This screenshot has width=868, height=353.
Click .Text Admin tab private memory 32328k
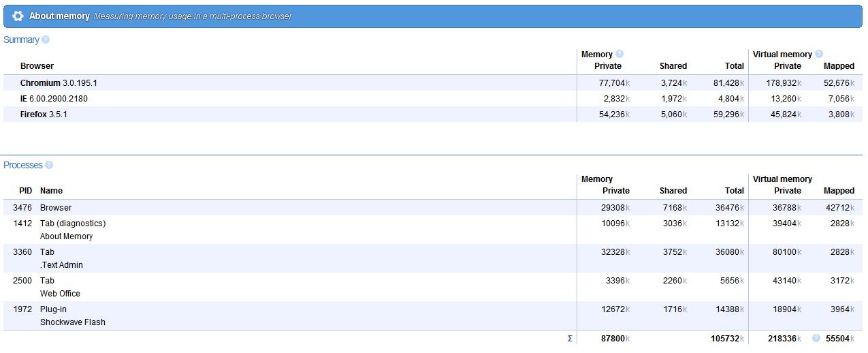615,251
